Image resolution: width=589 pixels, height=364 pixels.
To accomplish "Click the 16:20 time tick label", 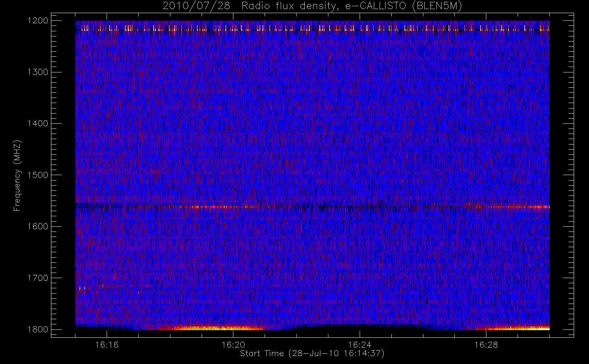I will point(233,345).
